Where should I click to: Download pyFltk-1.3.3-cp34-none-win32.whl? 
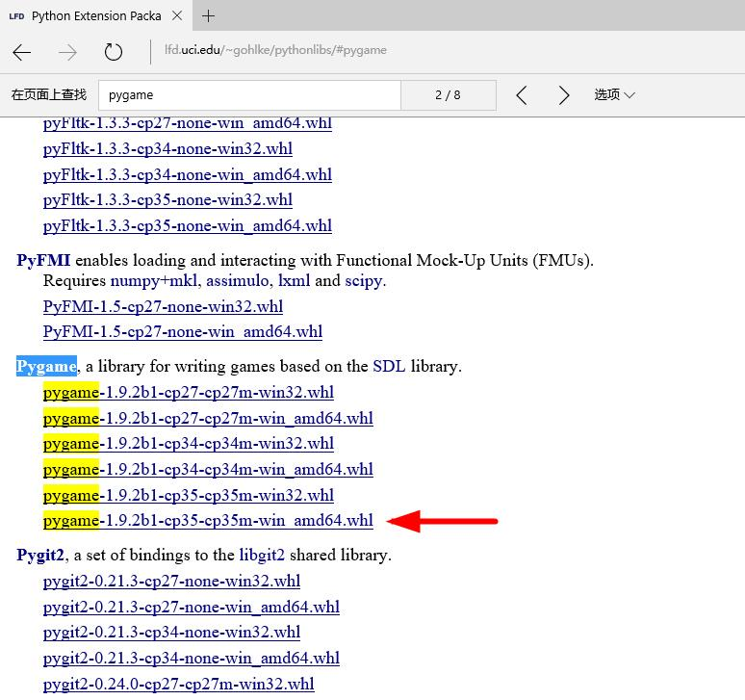(167, 148)
